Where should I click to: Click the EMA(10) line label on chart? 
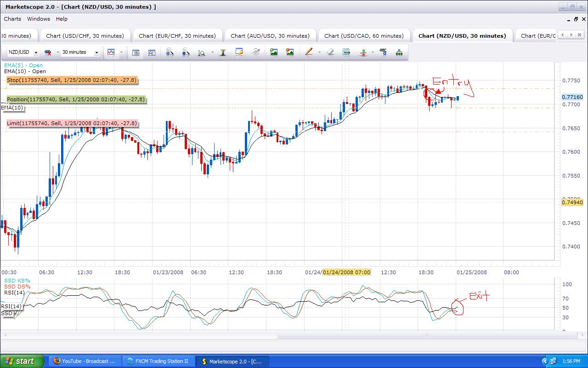point(12,108)
